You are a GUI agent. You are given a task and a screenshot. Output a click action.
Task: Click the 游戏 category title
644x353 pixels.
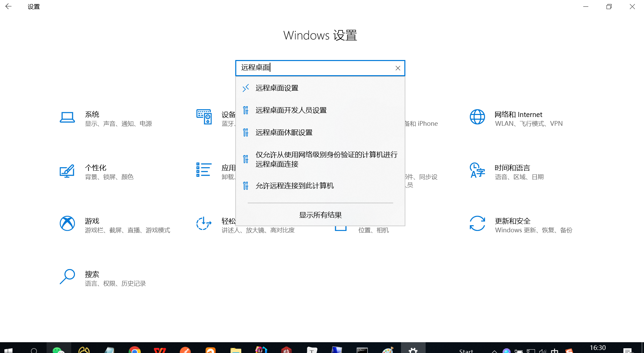pyautogui.click(x=92, y=221)
